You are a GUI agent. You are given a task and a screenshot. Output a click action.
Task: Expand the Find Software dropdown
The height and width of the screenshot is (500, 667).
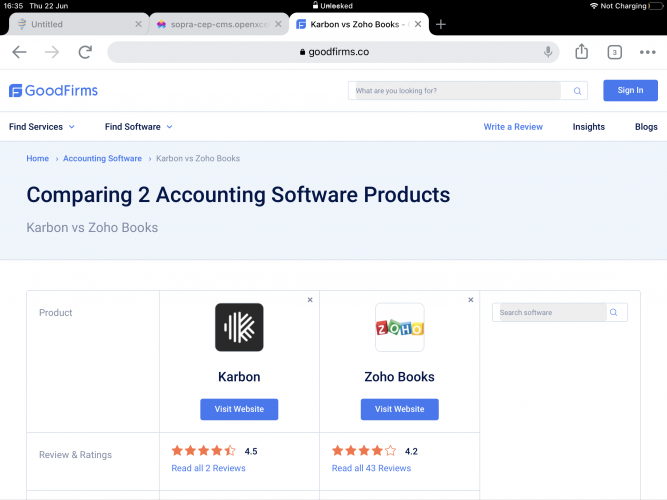click(x=138, y=127)
